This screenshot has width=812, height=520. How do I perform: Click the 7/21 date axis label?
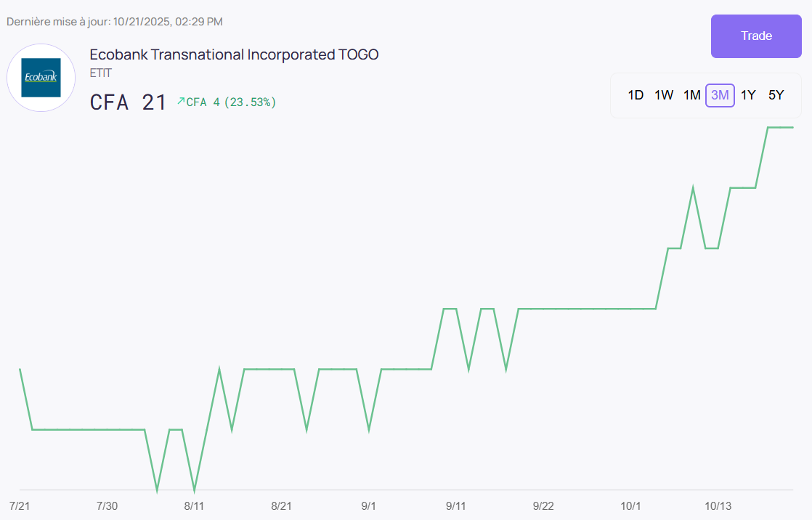19,505
